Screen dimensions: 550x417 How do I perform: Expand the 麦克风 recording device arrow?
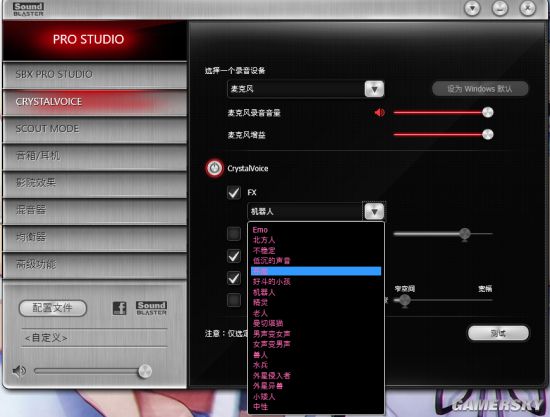coord(374,89)
